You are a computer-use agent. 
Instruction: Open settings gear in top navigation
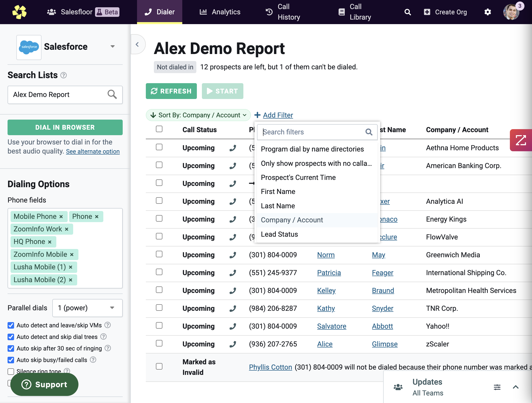click(487, 12)
